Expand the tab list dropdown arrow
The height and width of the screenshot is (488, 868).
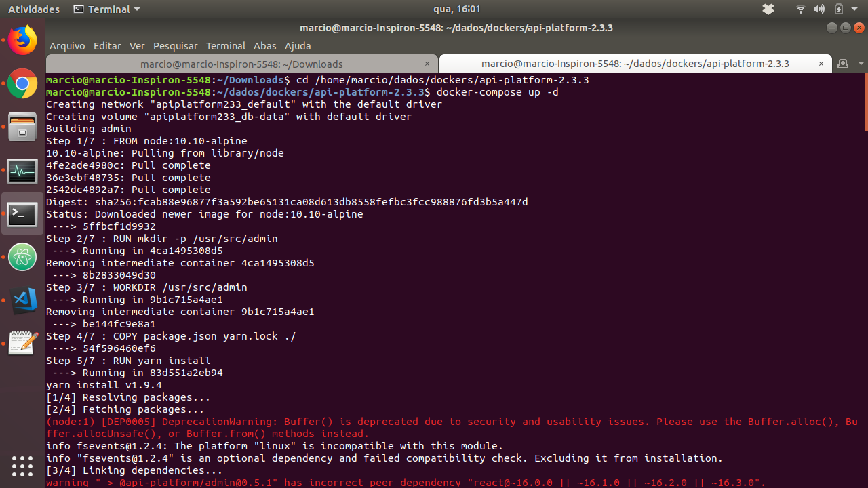861,64
